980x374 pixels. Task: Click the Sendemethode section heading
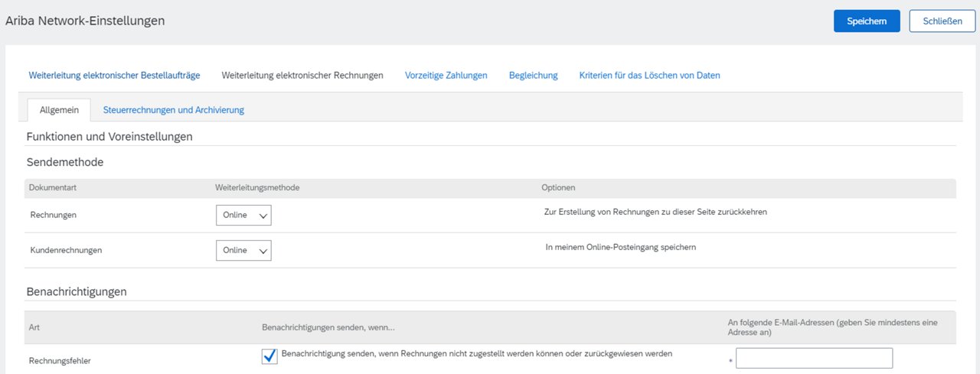pos(65,162)
